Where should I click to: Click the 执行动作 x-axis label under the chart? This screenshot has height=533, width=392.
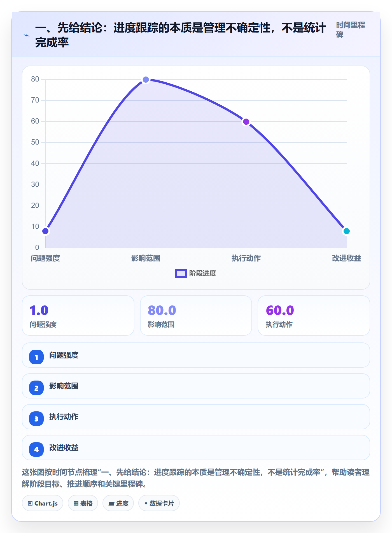pyautogui.click(x=246, y=258)
